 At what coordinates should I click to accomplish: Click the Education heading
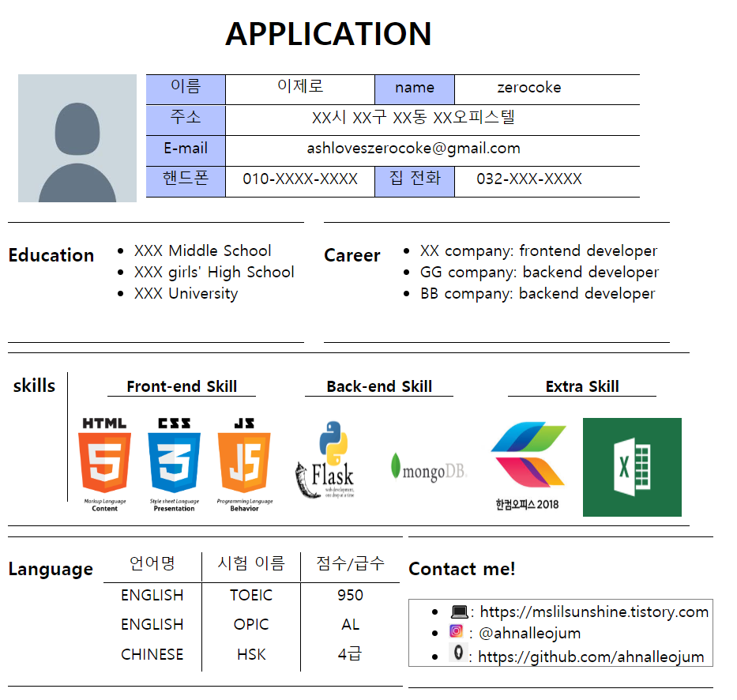coord(51,255)
